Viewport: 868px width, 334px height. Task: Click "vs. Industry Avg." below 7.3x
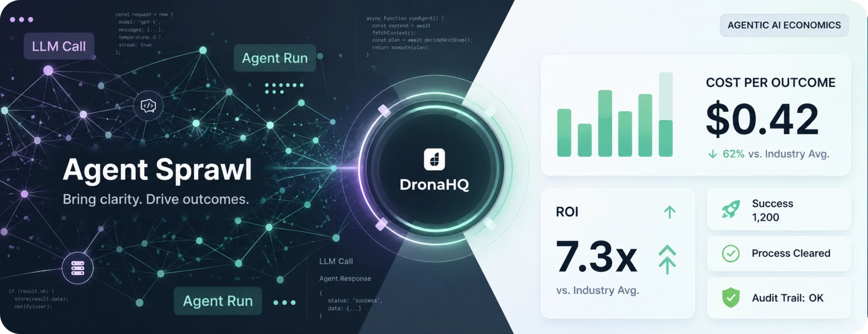597,290
